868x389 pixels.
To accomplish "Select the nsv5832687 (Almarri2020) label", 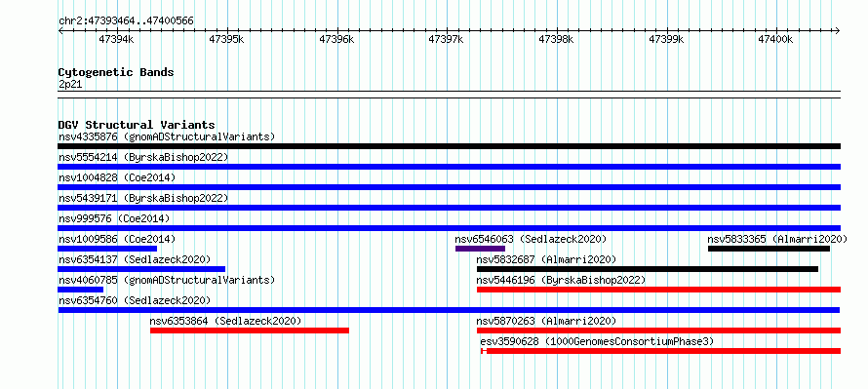I will (546, 259).
